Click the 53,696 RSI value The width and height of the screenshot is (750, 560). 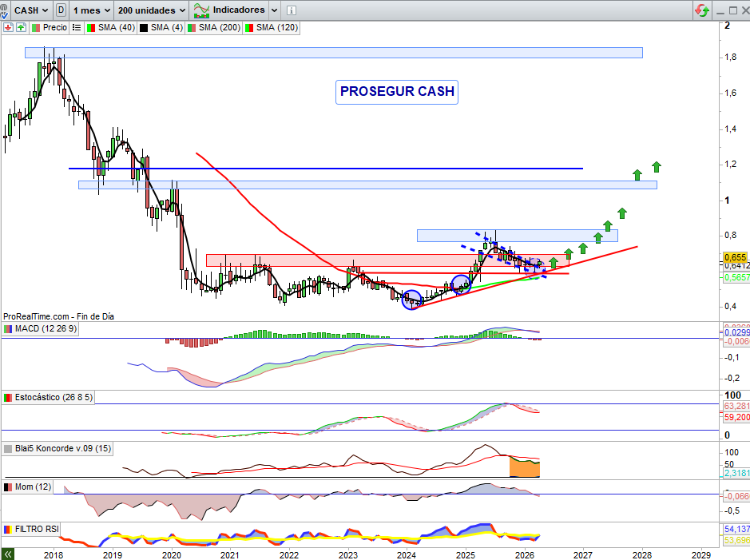point(736,540)
